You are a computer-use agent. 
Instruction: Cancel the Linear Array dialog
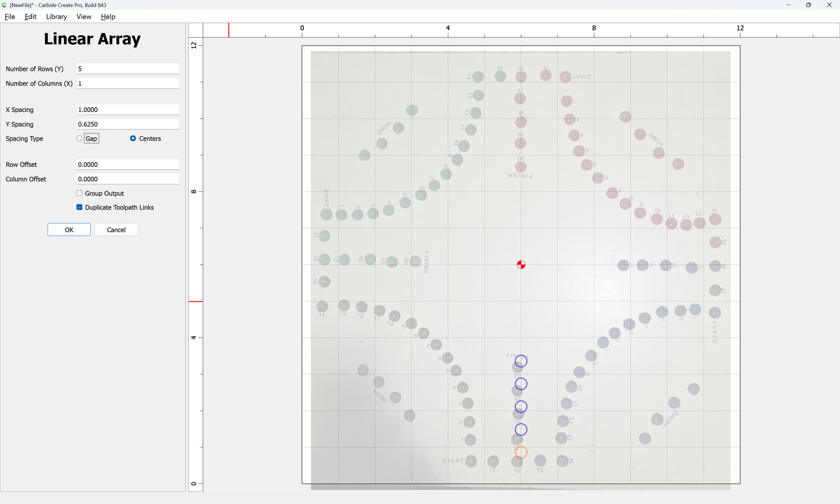coord(116,230)
